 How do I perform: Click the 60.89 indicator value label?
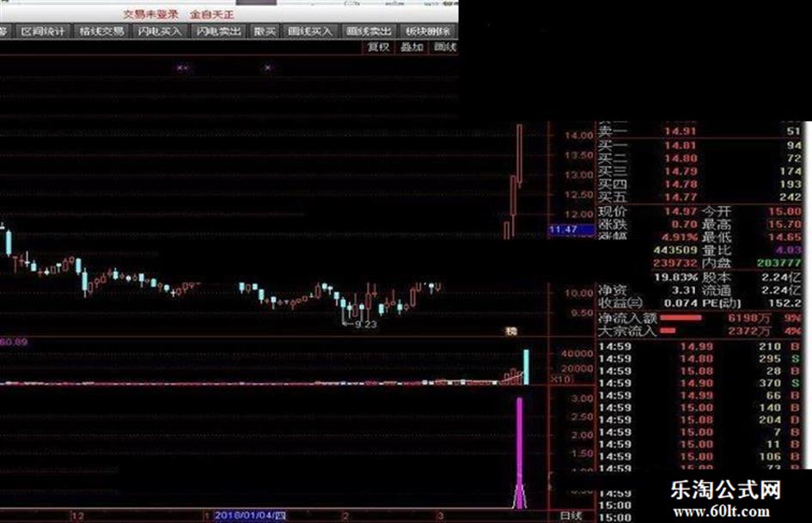click(x=14, y=342)
